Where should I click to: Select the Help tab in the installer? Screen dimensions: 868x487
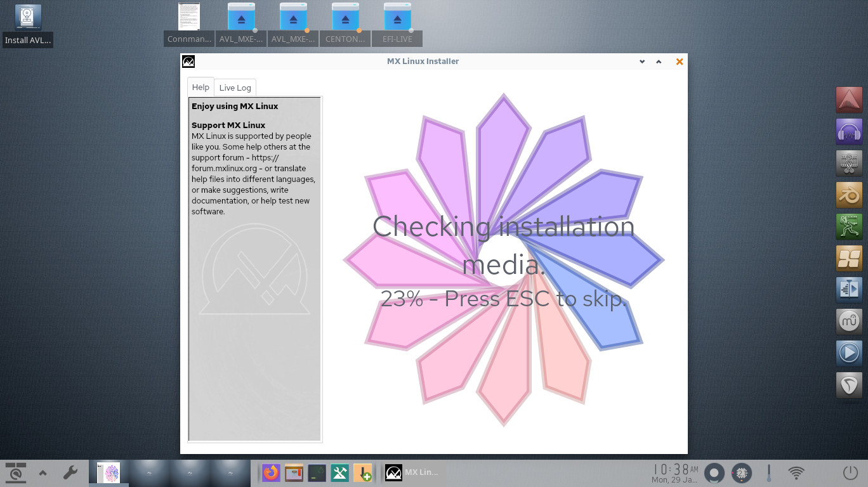(x=201, y=87)
